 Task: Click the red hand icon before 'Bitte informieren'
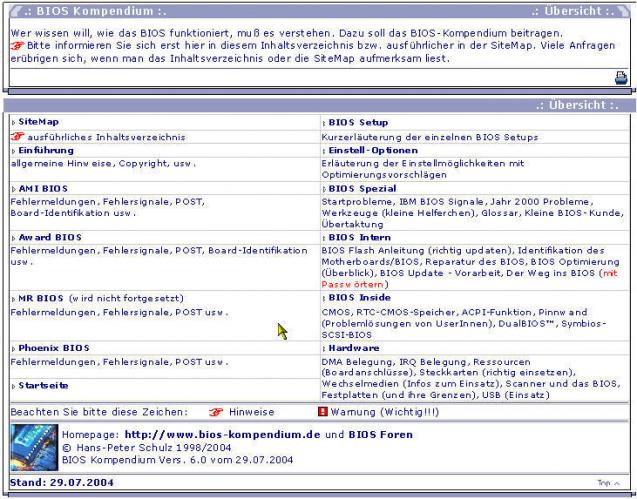[17, 46]
